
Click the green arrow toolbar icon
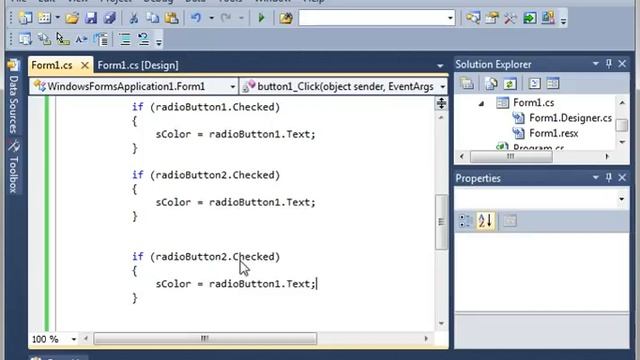(529, 18)
